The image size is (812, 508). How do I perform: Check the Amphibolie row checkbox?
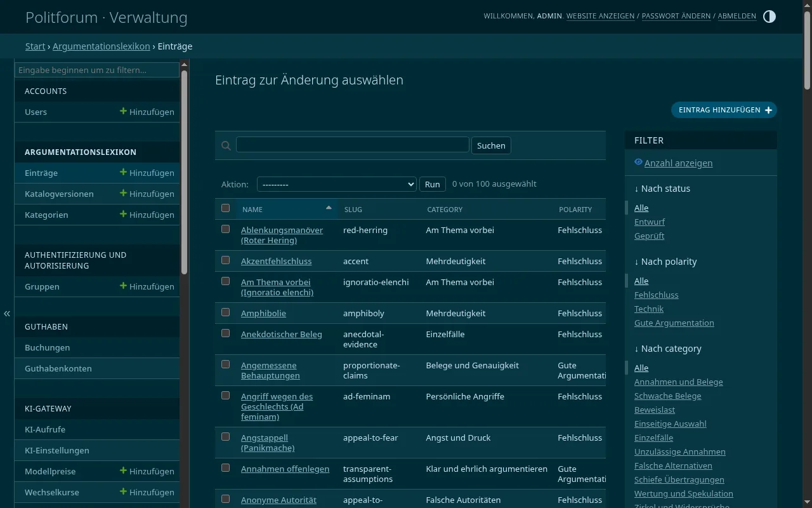[225, 312]
